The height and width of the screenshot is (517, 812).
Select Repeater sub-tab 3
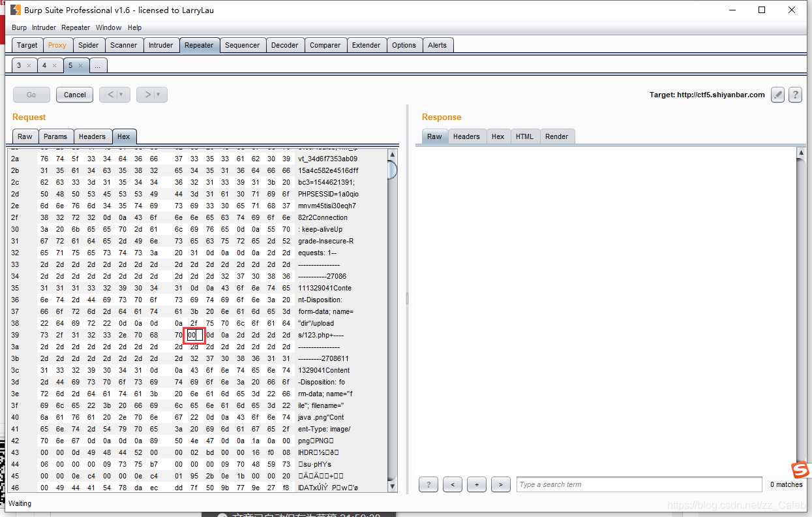click(19, 65)
